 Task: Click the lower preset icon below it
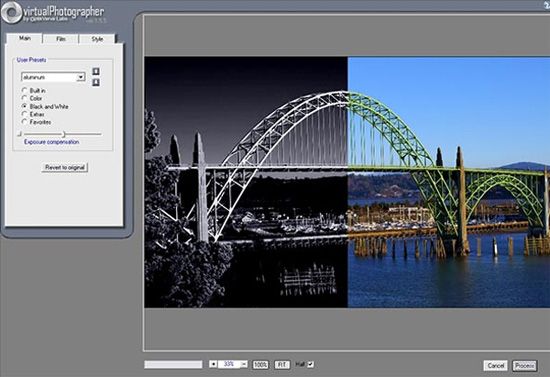tap(96, 82)
